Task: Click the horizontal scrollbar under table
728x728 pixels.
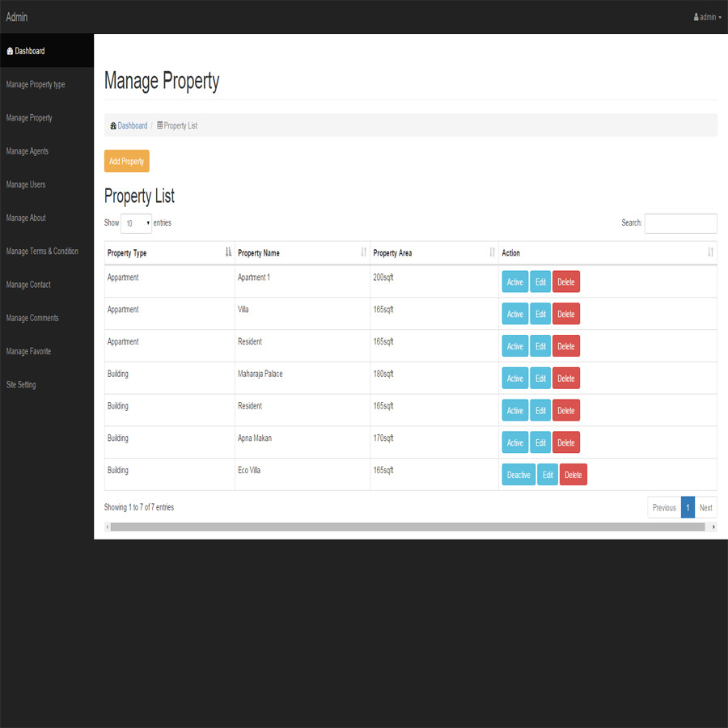Action: [408, 527]
